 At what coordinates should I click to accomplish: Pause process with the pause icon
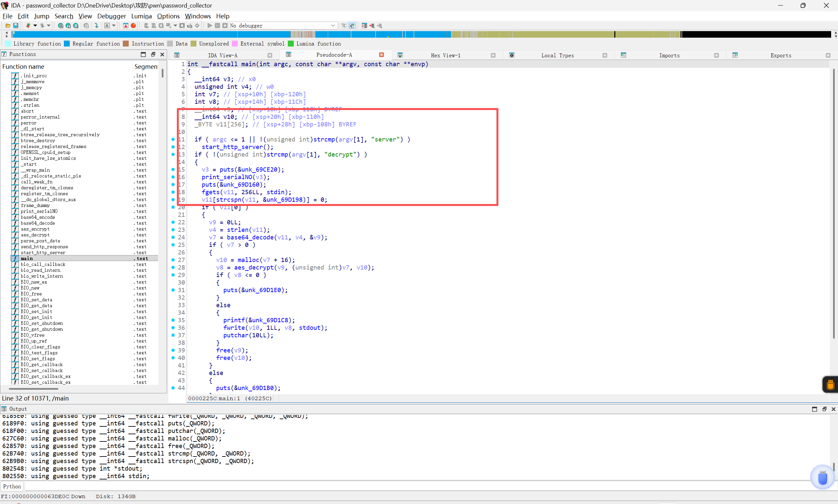[217, 26]
